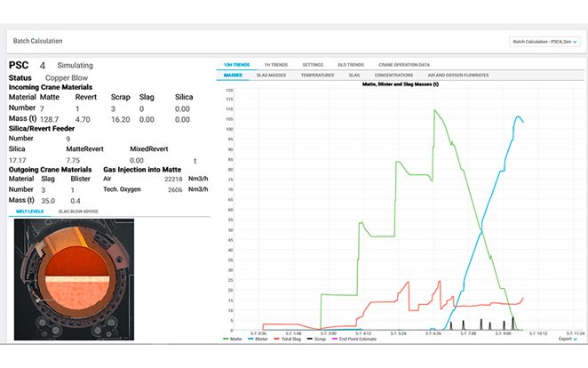588x368 pixels.
Task: Select the Old Trends tab
Action: [x=350, y=65]
